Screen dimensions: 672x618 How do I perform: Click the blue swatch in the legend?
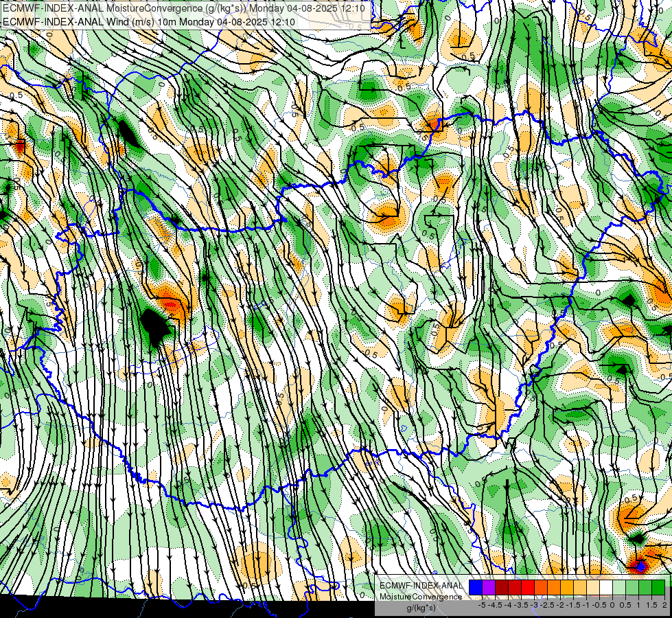[476, 588]
